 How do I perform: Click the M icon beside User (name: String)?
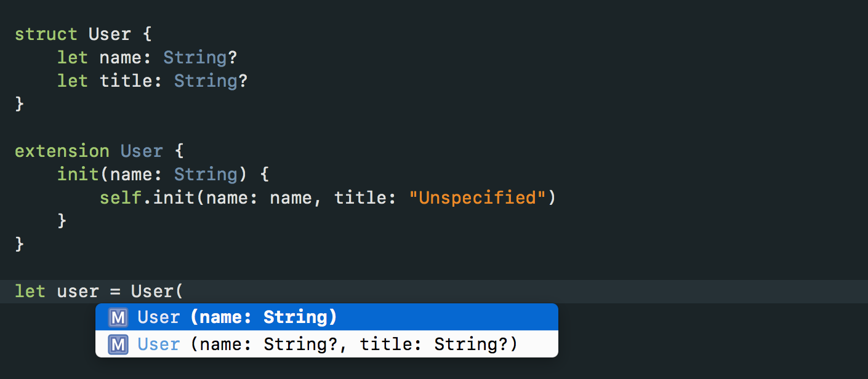(118, 317)
